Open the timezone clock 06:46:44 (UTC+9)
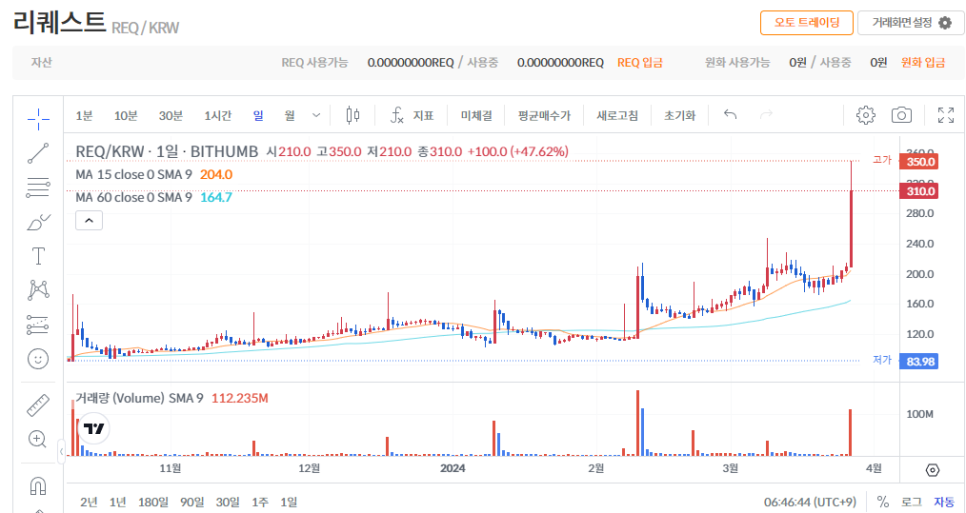Screen dimensions: 966x513 pos(810,502)
